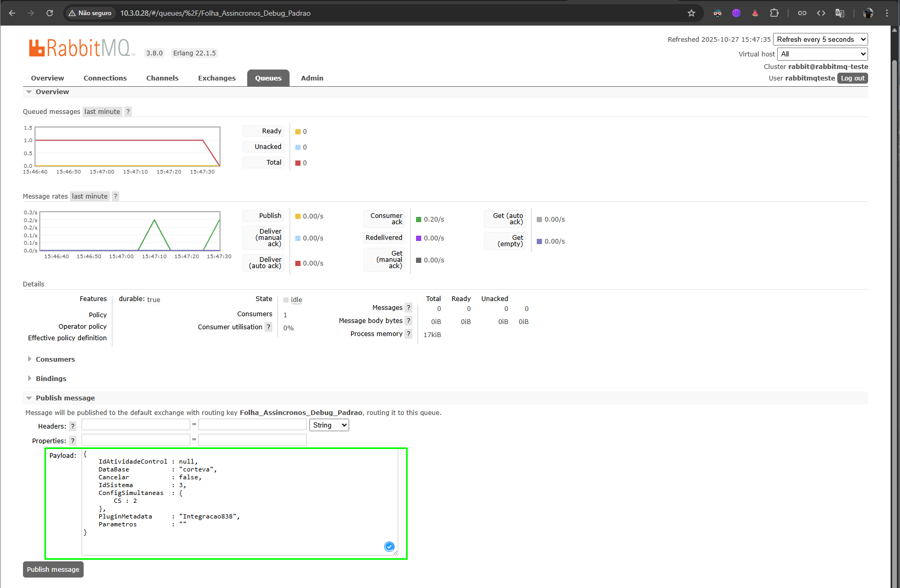Image resolution: width=900 pixels, height=588 pixels.
Task: Focus the Properties name input field
Action: coord(136,440)
